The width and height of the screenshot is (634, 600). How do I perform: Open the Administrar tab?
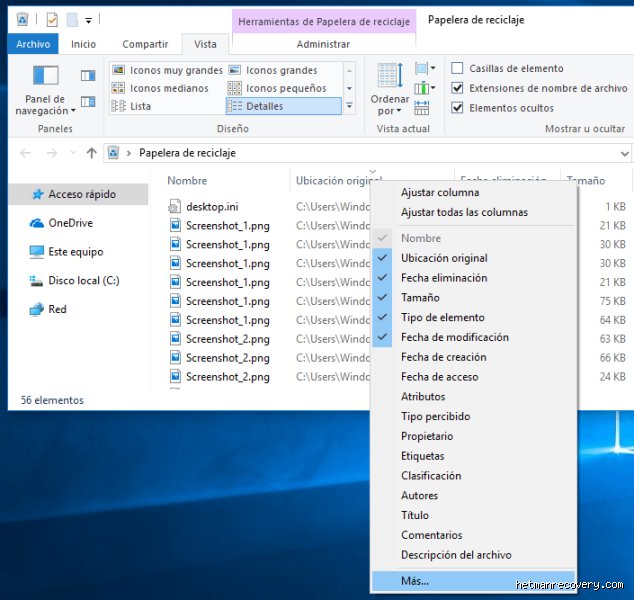tap(323, 44)
